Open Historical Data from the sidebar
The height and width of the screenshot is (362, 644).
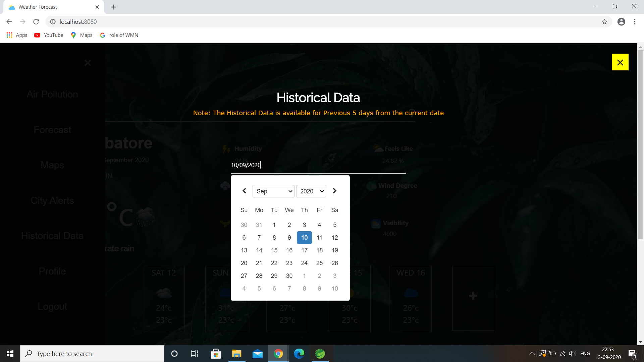pos(52,235)
